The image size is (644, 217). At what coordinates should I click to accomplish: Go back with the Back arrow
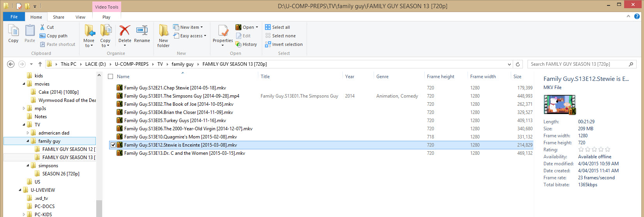pos(11,64)
